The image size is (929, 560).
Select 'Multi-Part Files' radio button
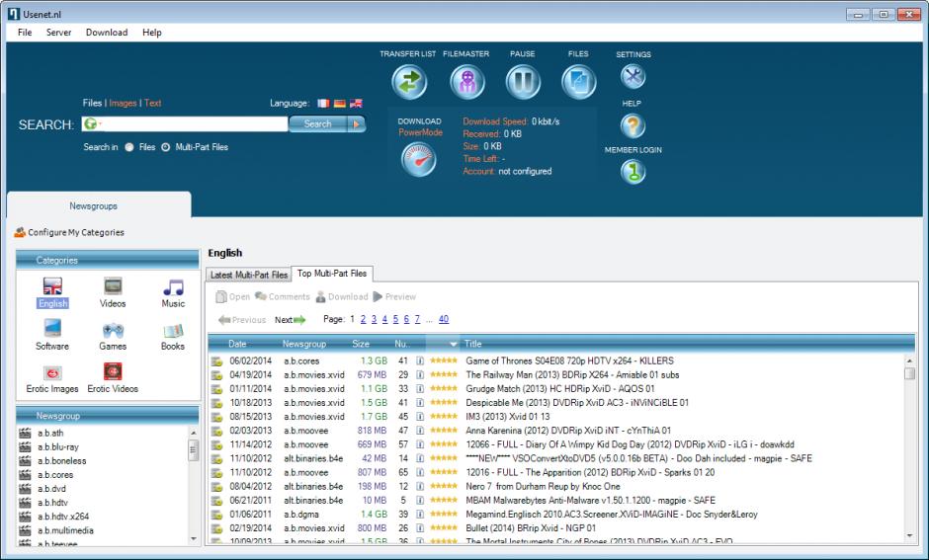[x=166, y=147]
